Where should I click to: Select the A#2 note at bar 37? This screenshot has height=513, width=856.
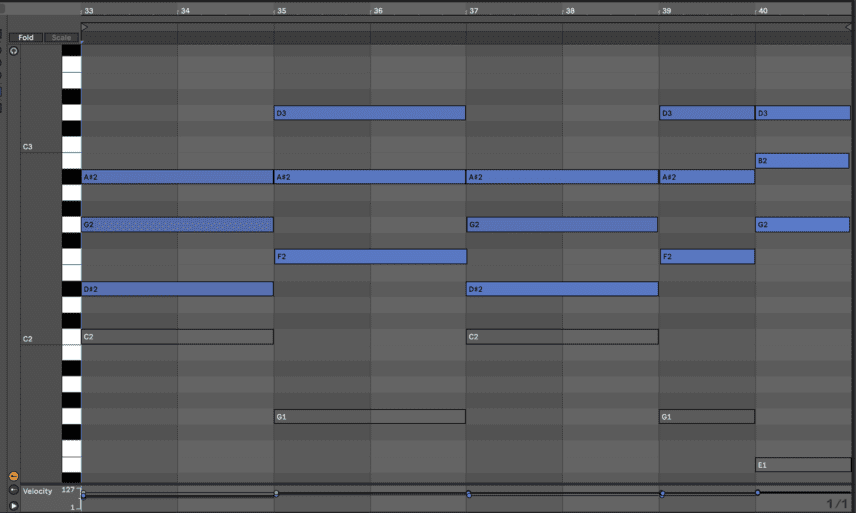coord(562,177)
